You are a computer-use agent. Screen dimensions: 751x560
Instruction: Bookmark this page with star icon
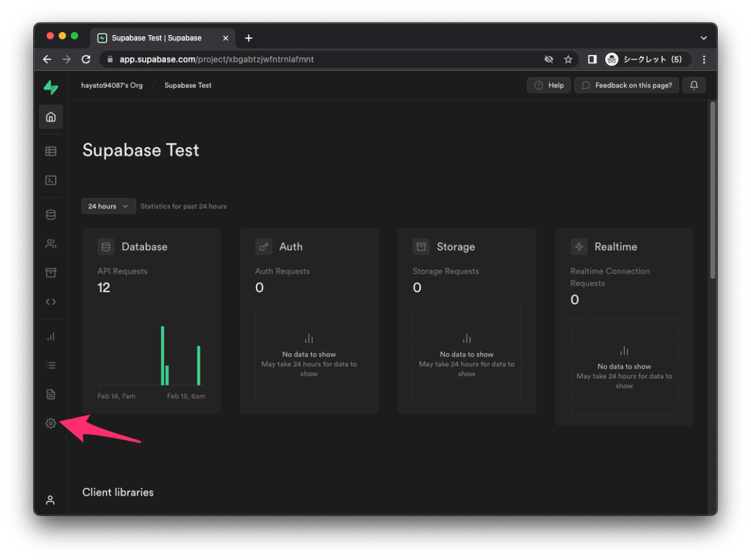coord(568,59)
